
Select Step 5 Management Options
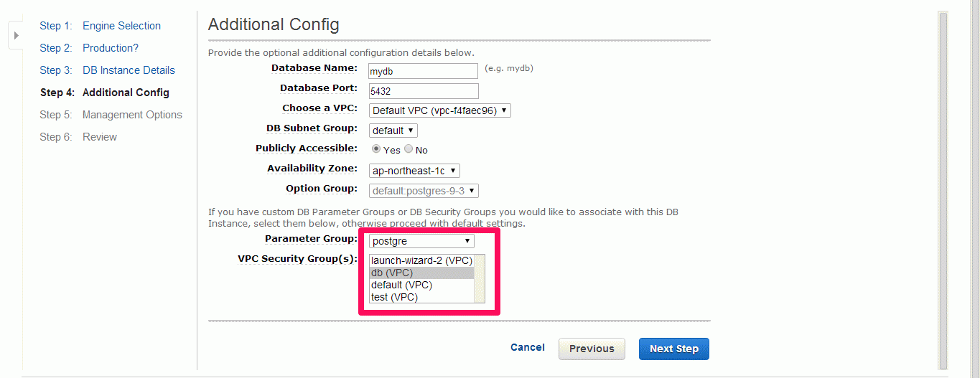point(111,115)
